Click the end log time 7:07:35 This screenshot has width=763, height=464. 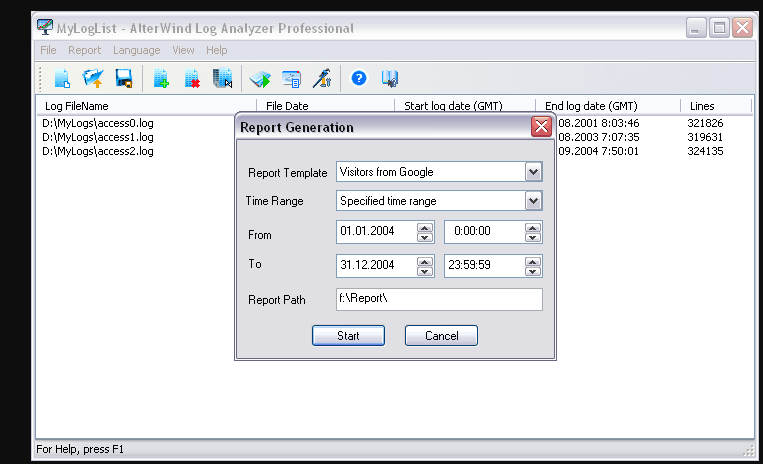coord(620,137)
